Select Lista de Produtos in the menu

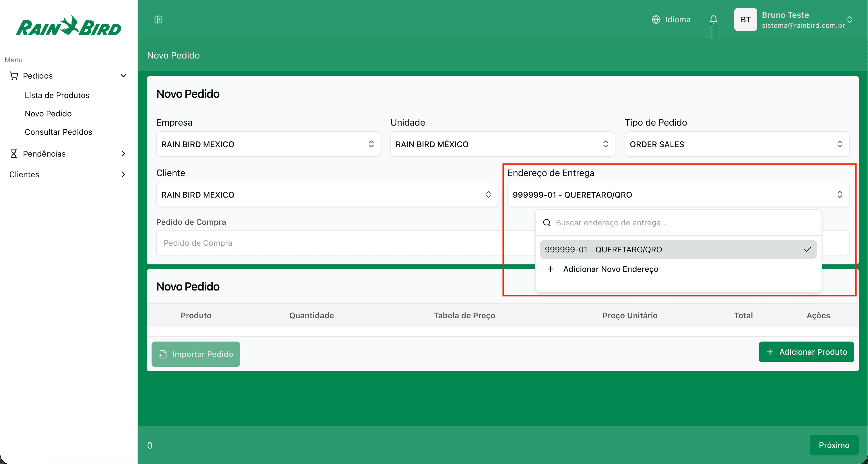click(57, 95)
